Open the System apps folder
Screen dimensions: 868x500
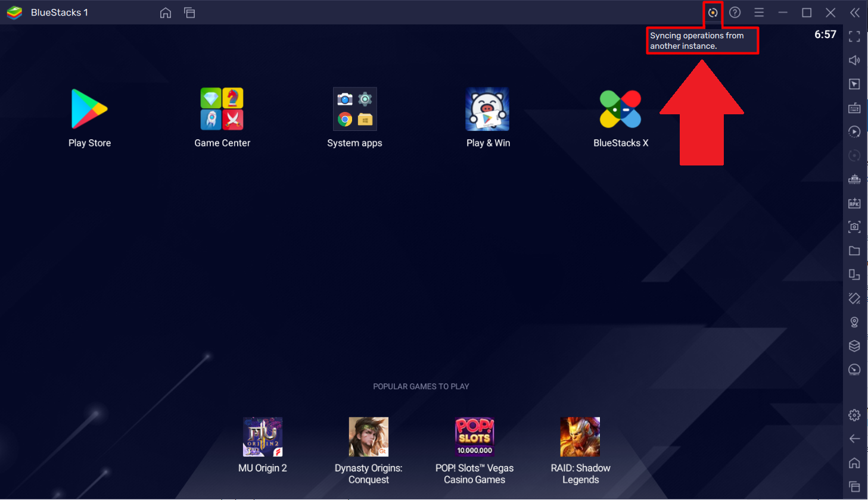pos(355,110)
